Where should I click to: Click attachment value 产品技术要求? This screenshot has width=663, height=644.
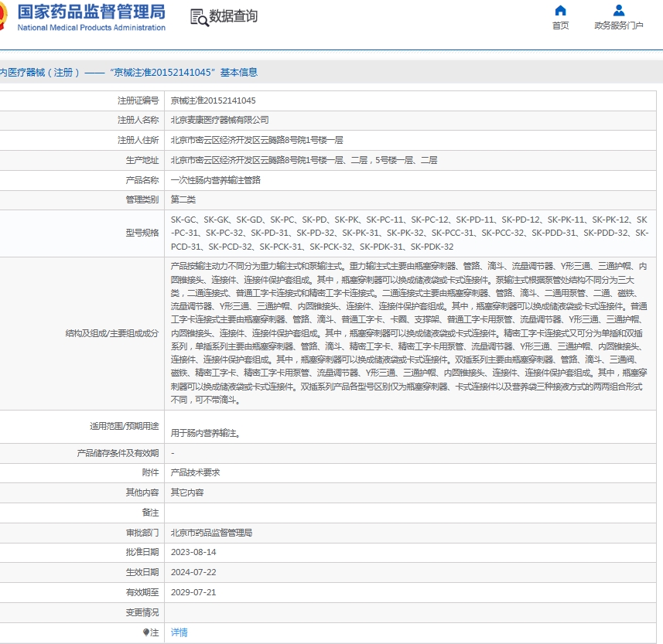point(196,472)
